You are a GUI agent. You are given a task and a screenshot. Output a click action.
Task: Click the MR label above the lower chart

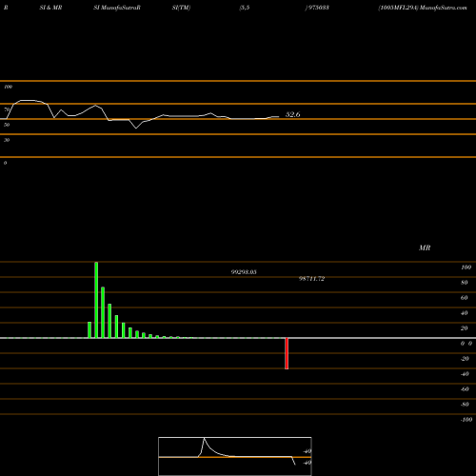pos(425,248)
